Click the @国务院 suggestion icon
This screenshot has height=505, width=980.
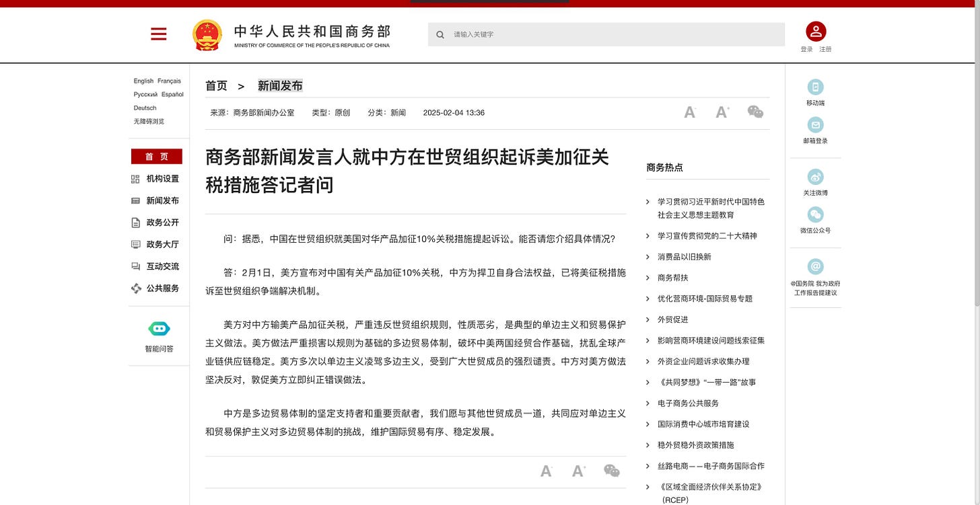coord(815,266)
